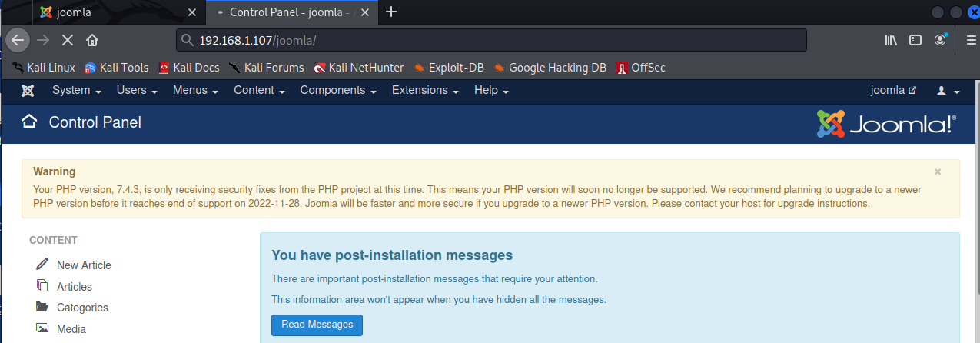The width and height of the screenshot is (980, 343).
Task: Click the CONTENT sidebar heading
Action: click(x=54, y=241)
